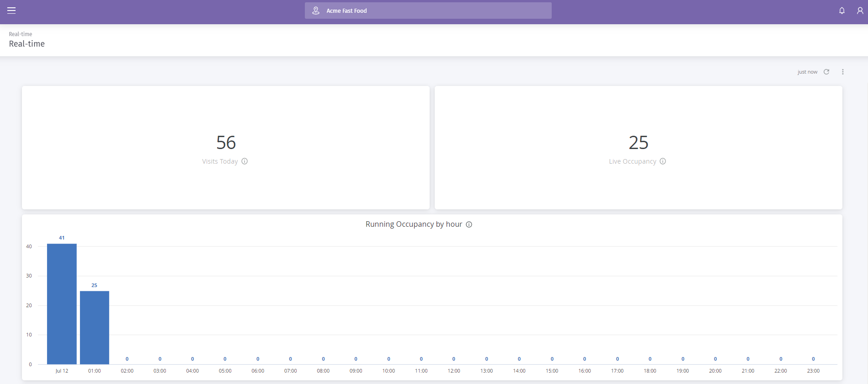
Task: Click the Jul 12 axis label
Action: pyautogui.click(x=62, y=371)
